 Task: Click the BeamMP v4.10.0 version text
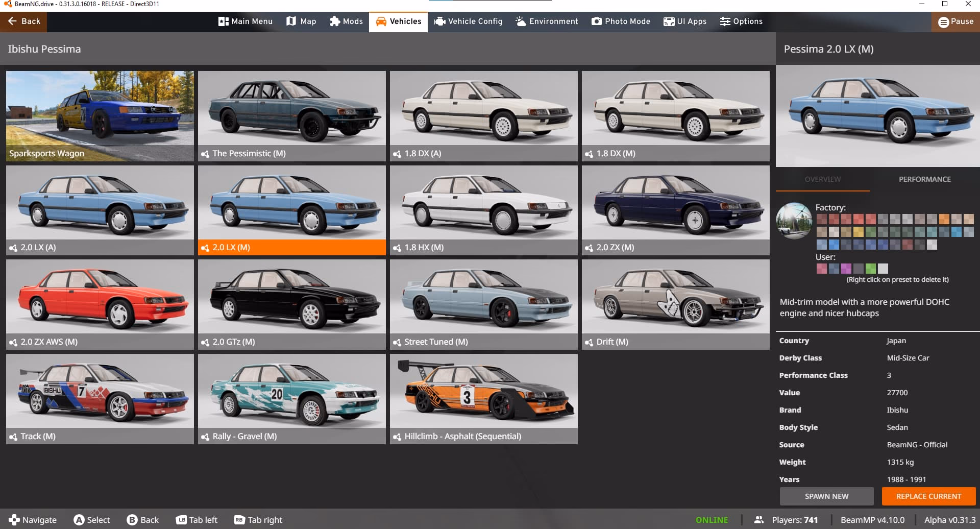coord(872,520)
